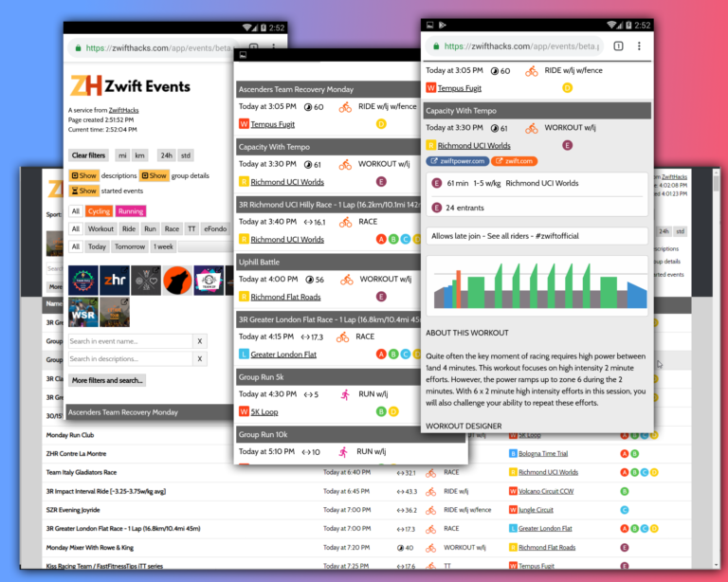Image resolution: width=728 pixels, height=582 pixels.
Task: Clear the event name search with X
Action: click(x=200, y=341)
